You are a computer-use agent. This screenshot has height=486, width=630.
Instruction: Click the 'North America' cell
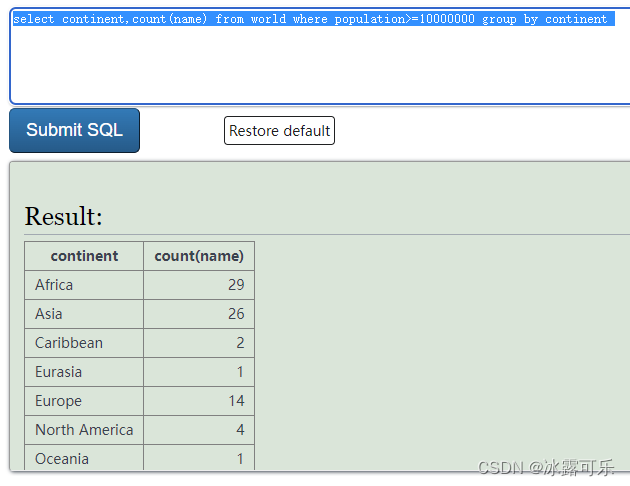tap(84, 429)
